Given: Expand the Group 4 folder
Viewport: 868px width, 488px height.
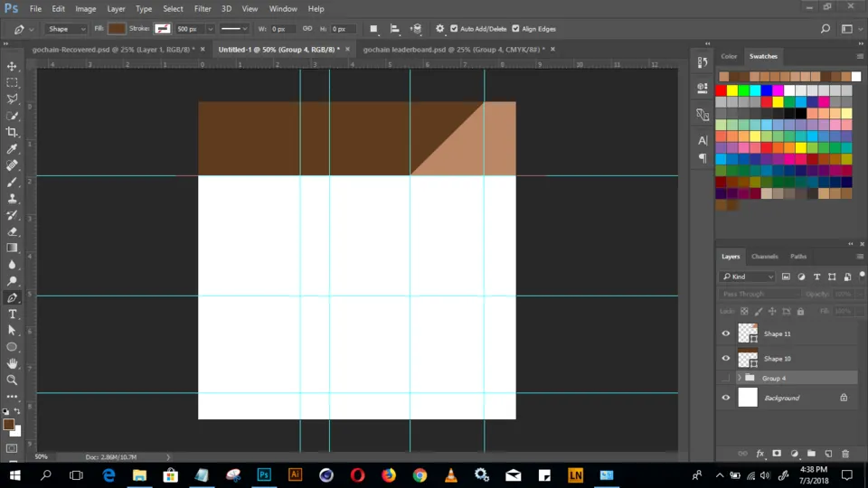Looking at the screenshot, I should [x=740, y=378].
